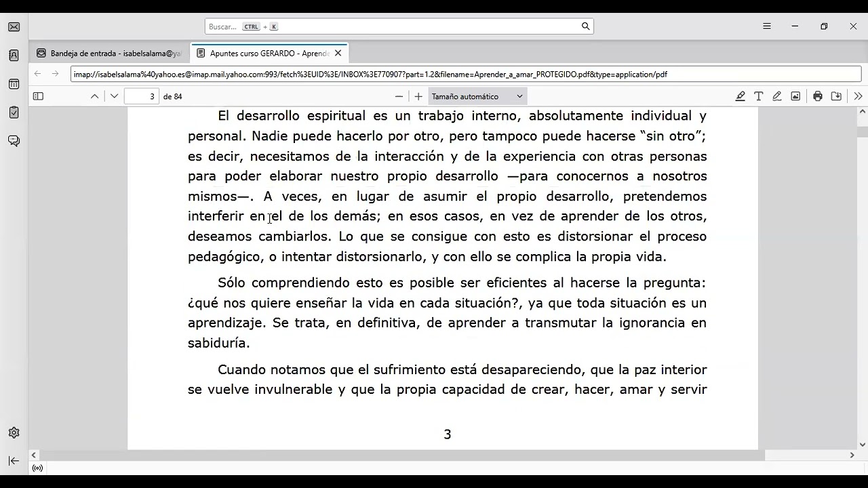Open the Calendar space icon

tap(14, 84)
